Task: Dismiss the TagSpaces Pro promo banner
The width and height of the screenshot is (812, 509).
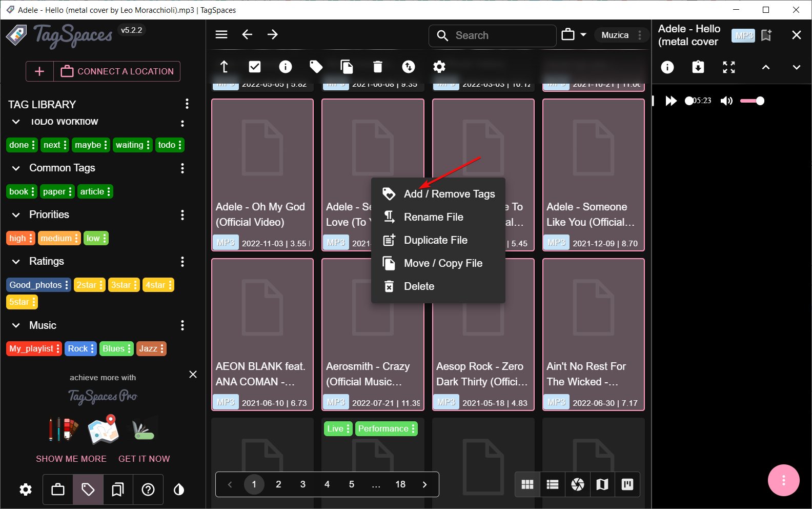Action: [x=193, y=375]
